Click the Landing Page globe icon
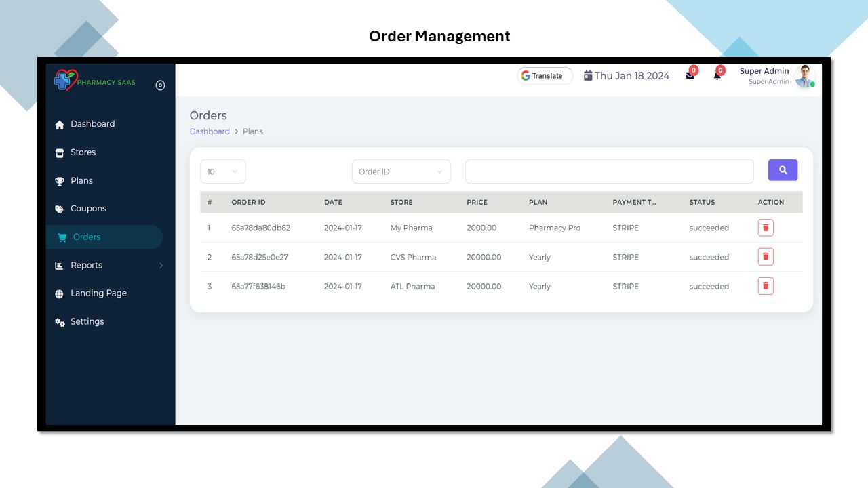868x488 pixels. pyautogui.click(x=60, y=294)
